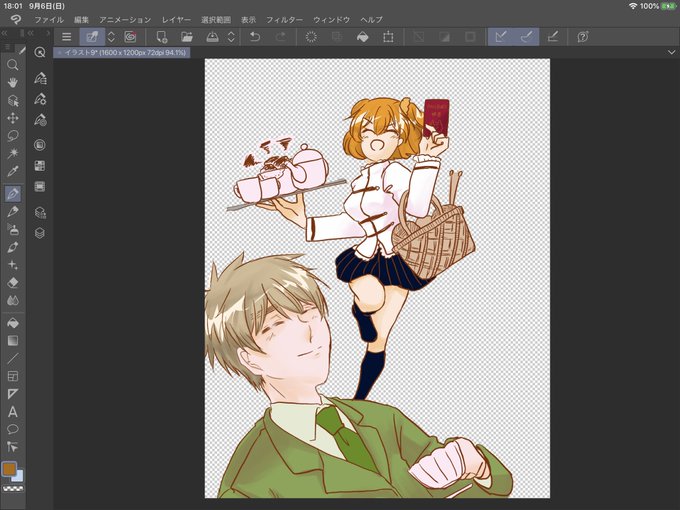Open the Brush Size palette icon

pos(40,120)
